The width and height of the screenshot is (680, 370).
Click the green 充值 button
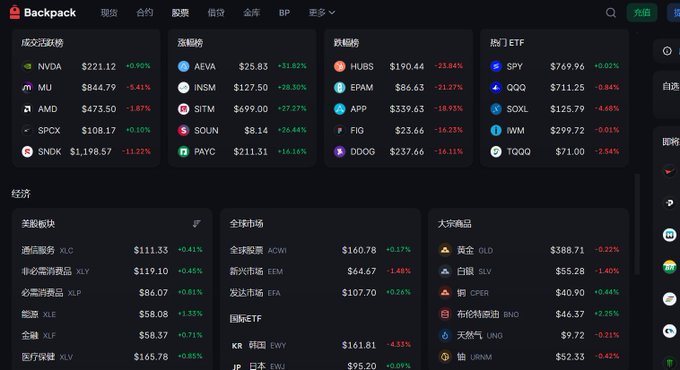642,13
